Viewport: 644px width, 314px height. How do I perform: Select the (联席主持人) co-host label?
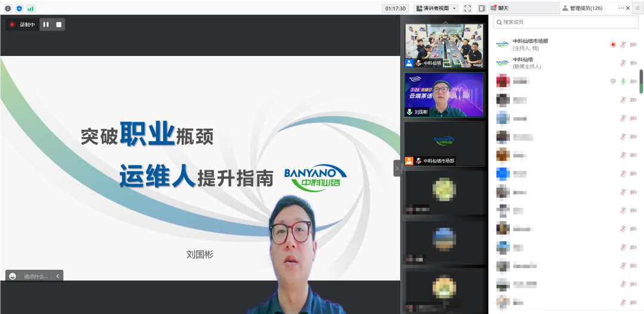pyautogui.click(x=527, y=67)
